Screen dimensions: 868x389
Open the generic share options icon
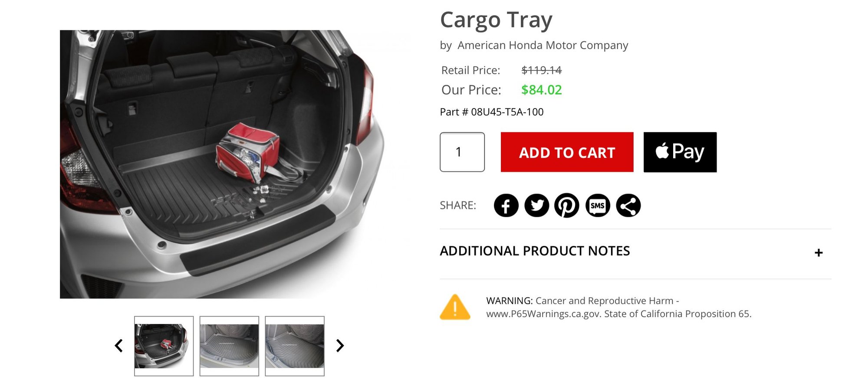pos(628,206)
